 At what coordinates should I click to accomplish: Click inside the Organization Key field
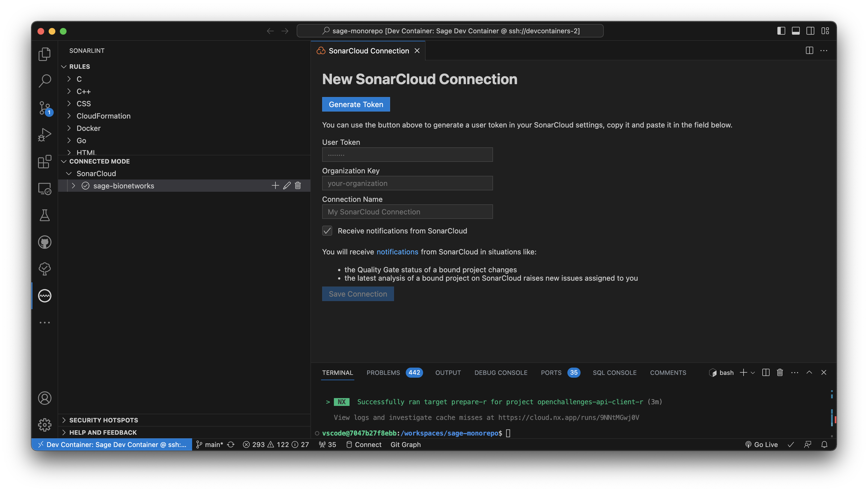(407, 183)
